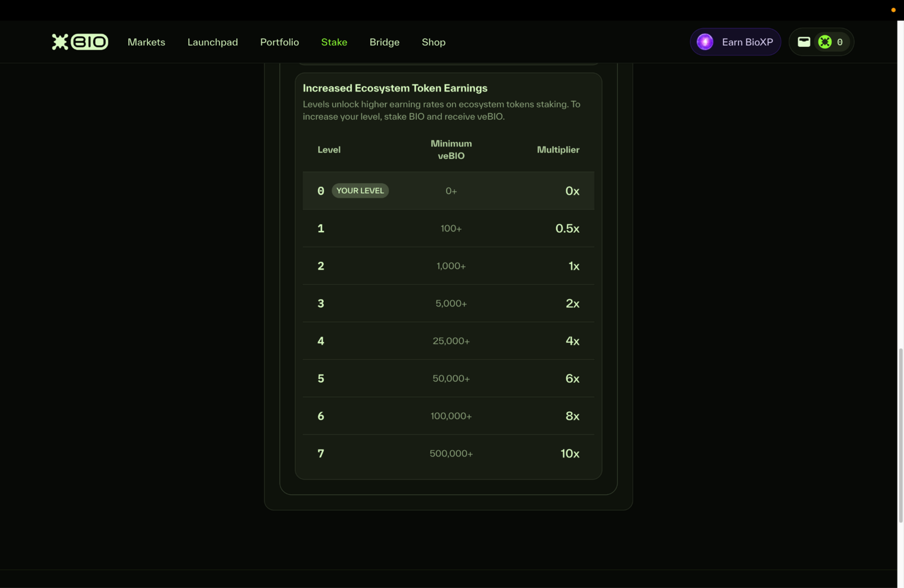The image size is (904, 588).
Task: Click the 1x multiplier cell
Action: 574,266
